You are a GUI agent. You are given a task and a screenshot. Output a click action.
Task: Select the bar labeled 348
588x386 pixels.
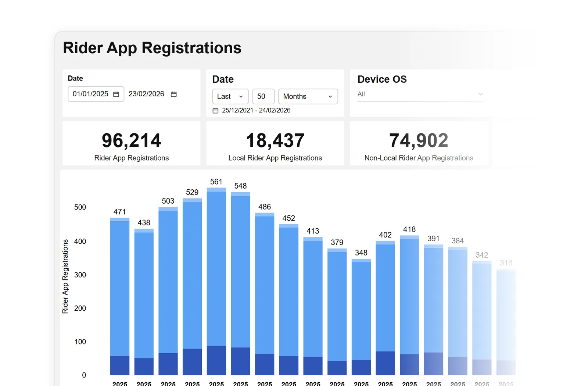coord(361,317)
